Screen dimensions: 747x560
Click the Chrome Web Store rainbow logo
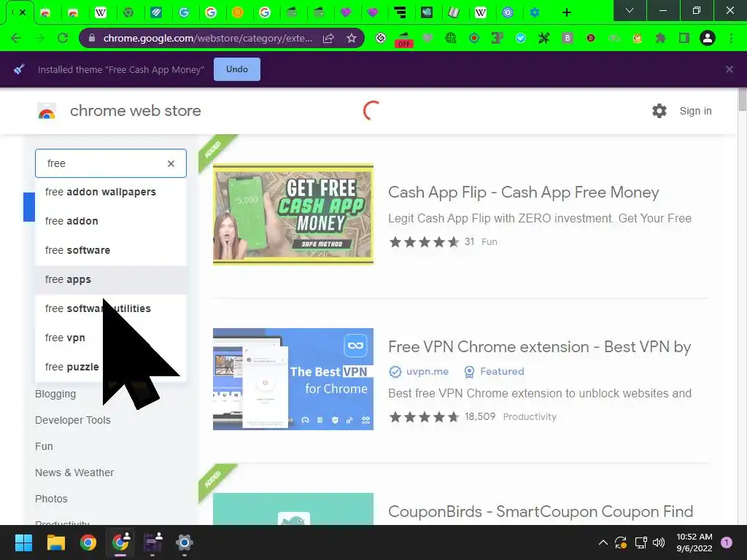[47, 111]
